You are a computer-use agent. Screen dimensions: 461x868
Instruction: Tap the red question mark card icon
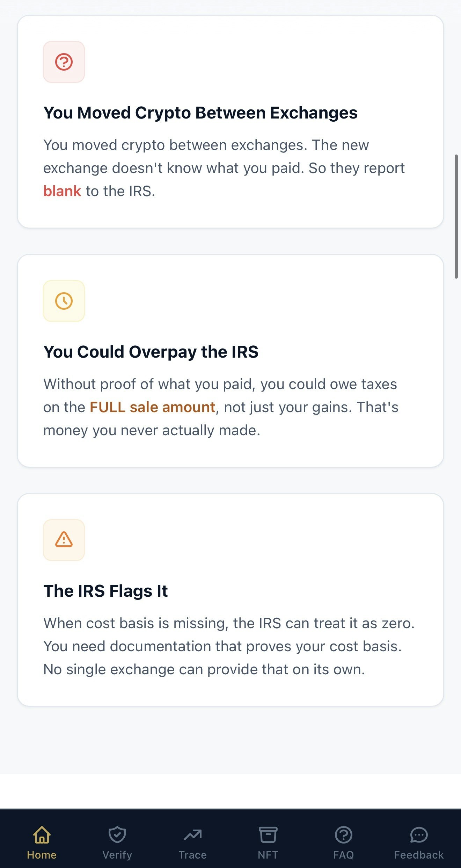pyautogui.click(x=64, y=62)
